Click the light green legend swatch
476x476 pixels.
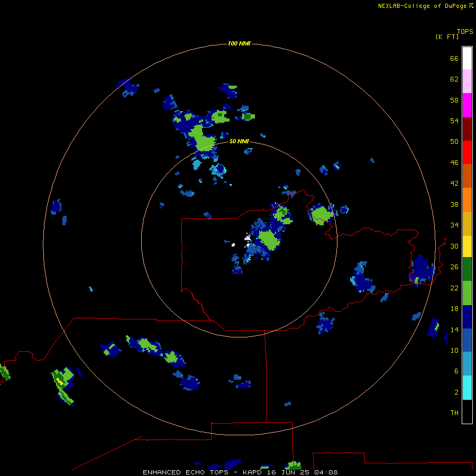coord(467,293)
